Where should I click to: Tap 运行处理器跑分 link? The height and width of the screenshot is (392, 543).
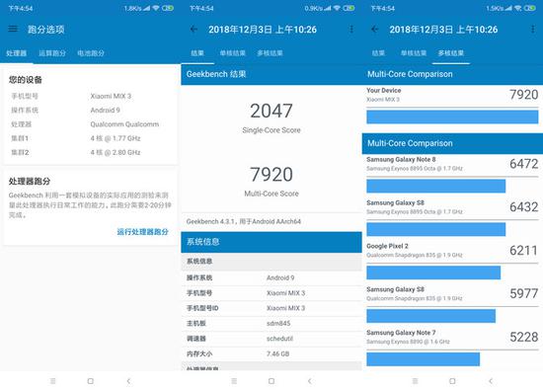[x=143, y=232]
